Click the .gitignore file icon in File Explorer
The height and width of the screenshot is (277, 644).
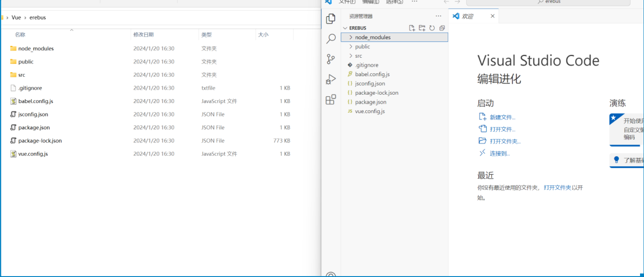point(13,88)
